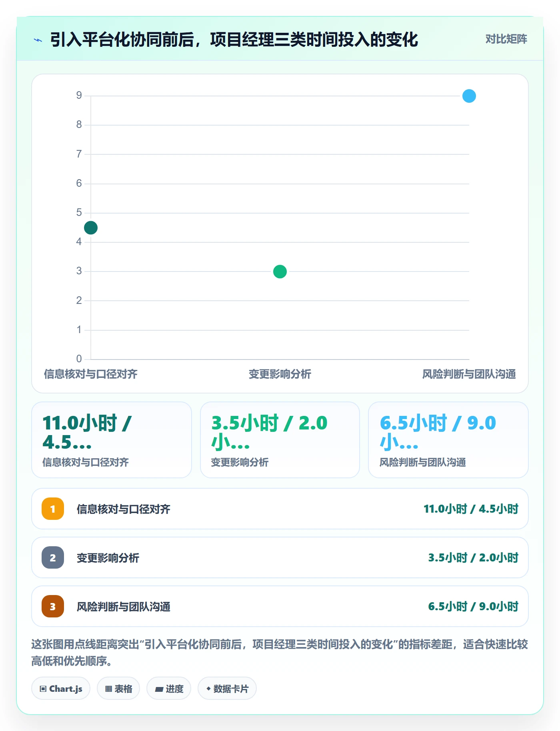
Task: Click the 变更影响分析 x-axis label
Action: coord(280,374)
